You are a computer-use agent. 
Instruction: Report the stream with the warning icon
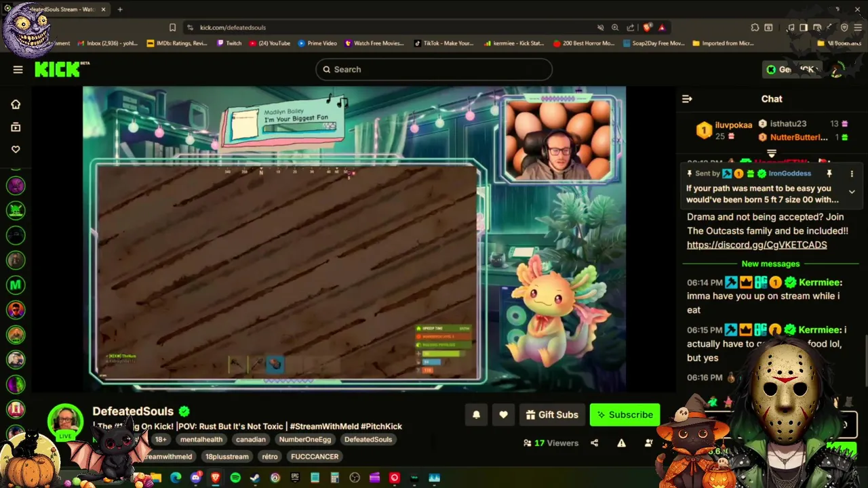pyautogui.click(x=621, y=443)
